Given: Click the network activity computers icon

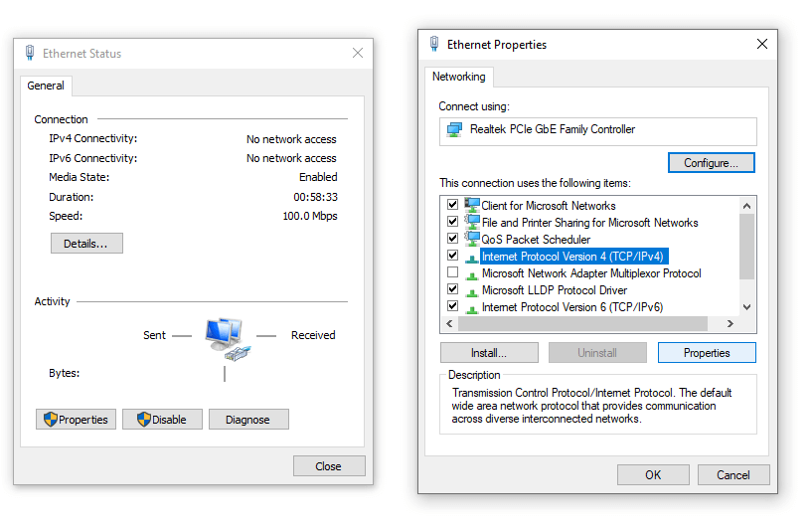Looking at the screenshot, I should pyautogui.click(x=227, y=339).
